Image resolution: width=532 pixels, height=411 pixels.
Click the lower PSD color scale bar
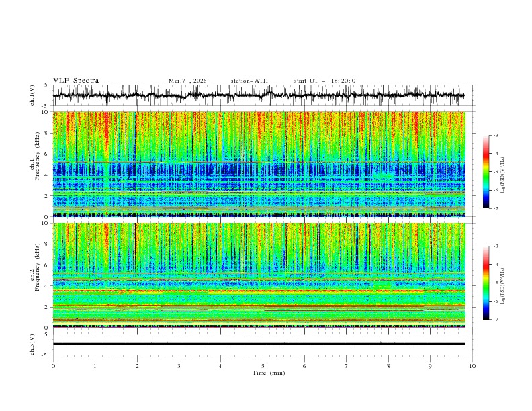pyautogui.click(x=486, y=283)
